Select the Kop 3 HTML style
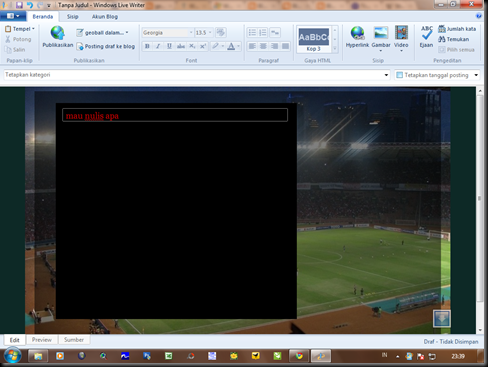The image size is (488, 367). (x=313, y=40)
